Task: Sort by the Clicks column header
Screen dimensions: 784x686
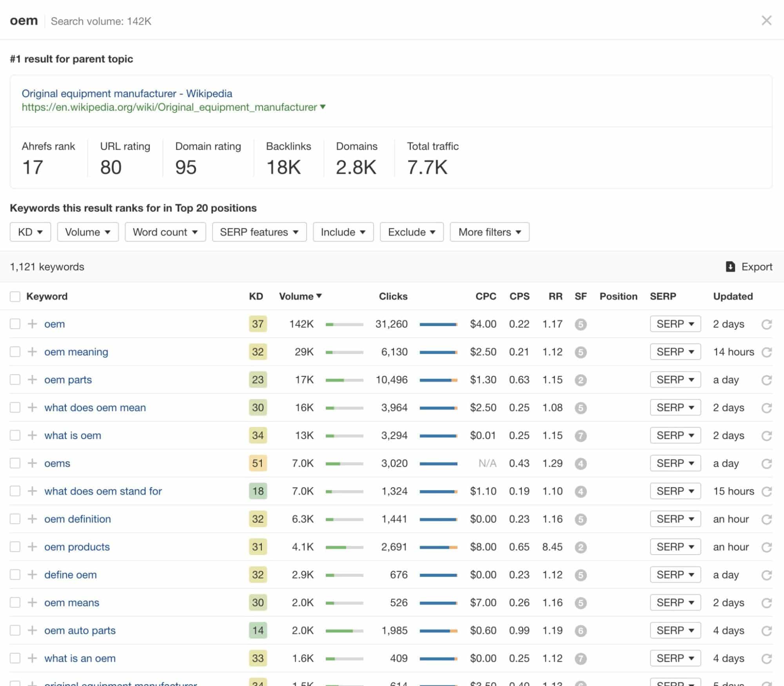Action: pos(393,296)
